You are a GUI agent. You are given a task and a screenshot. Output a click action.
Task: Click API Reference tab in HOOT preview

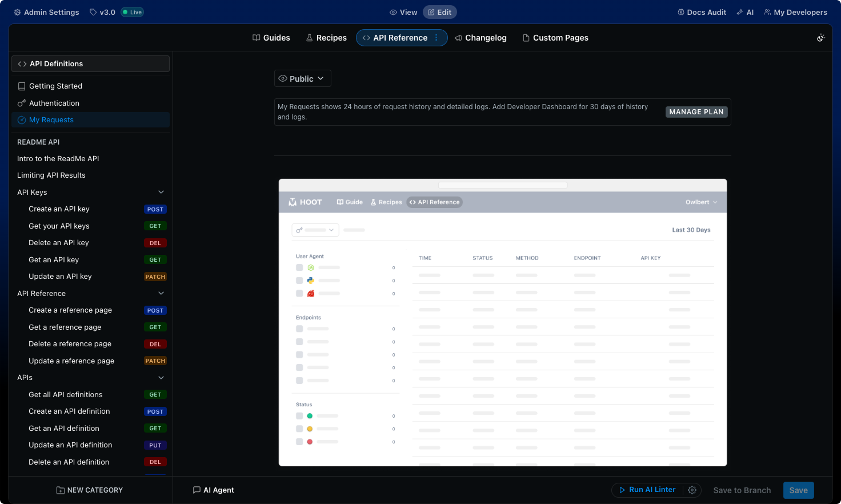pos(435,202)
